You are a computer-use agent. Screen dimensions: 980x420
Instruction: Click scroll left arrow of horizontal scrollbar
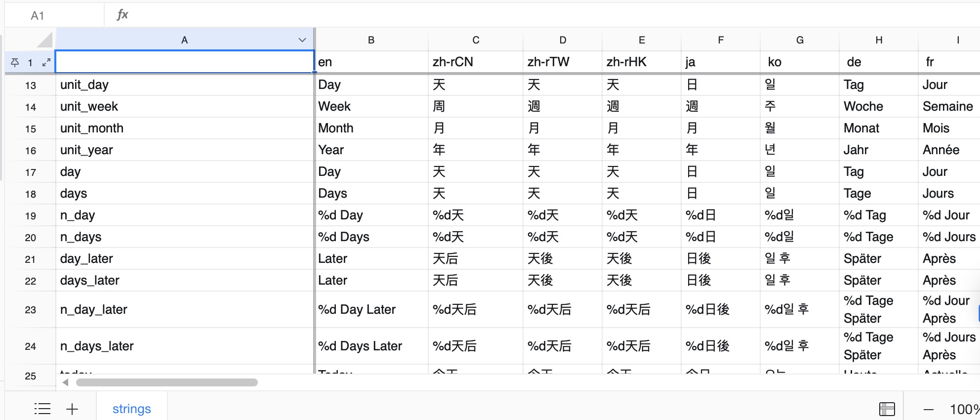point(65,382)
